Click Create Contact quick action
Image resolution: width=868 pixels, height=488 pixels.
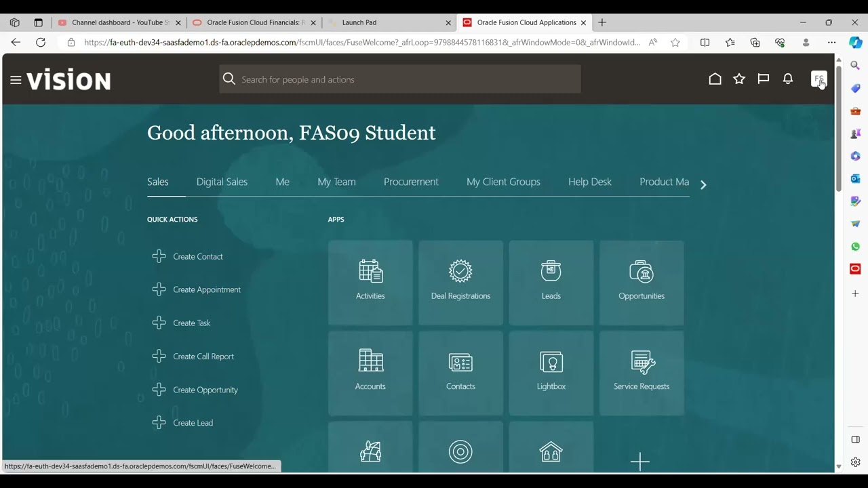[198, 256]
